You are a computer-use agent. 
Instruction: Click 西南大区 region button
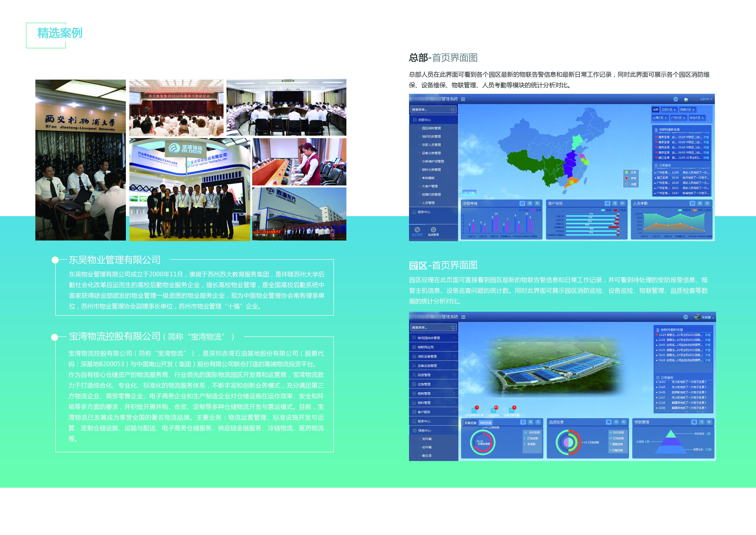(688, 110)
